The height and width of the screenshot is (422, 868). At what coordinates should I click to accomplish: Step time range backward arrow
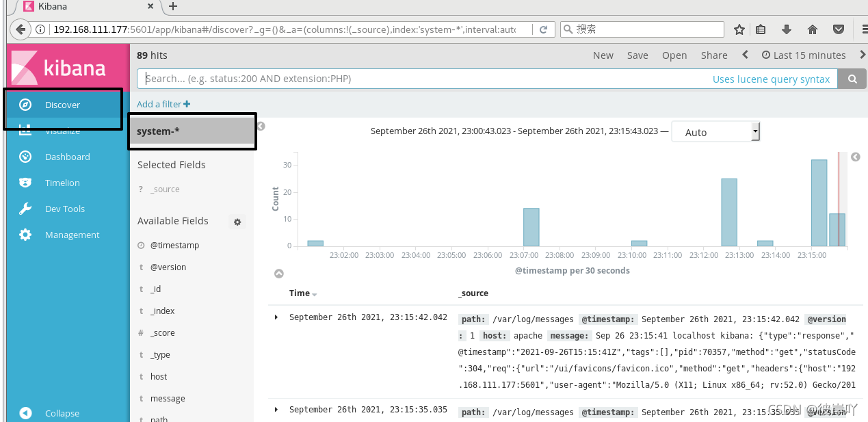point(745,55)
